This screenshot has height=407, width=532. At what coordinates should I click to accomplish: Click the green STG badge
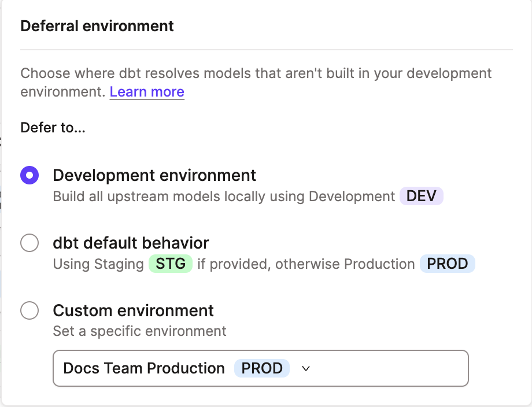click(171, 264)
